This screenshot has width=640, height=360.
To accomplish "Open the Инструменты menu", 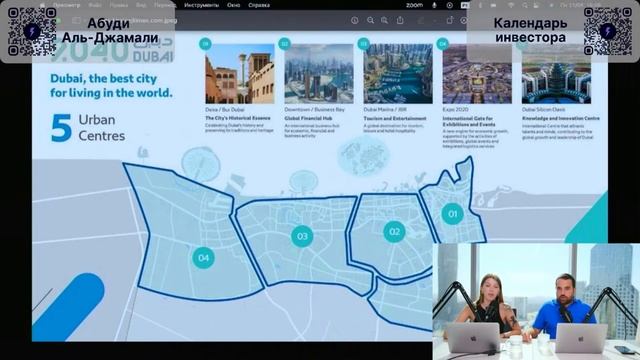I will (x=201, y=5).
